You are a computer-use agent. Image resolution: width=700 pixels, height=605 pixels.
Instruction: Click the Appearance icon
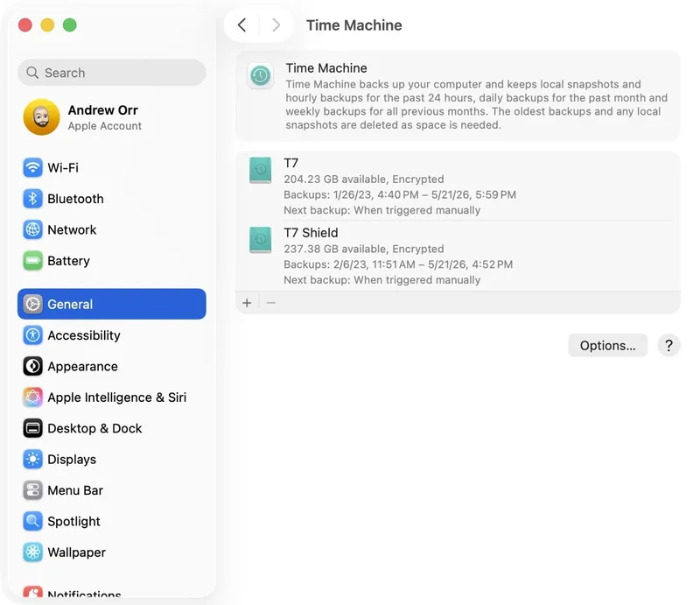pos(32,366)
